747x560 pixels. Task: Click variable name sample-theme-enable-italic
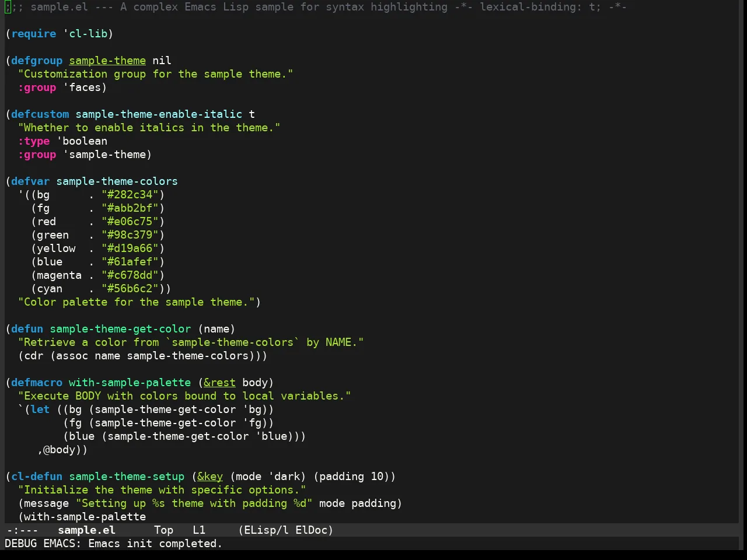(159, 114)
